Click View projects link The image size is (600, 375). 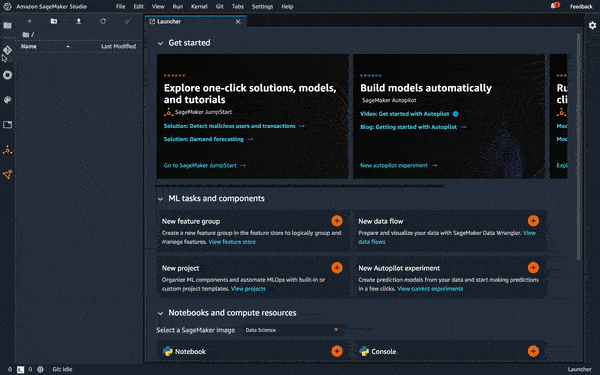(248, 289)
